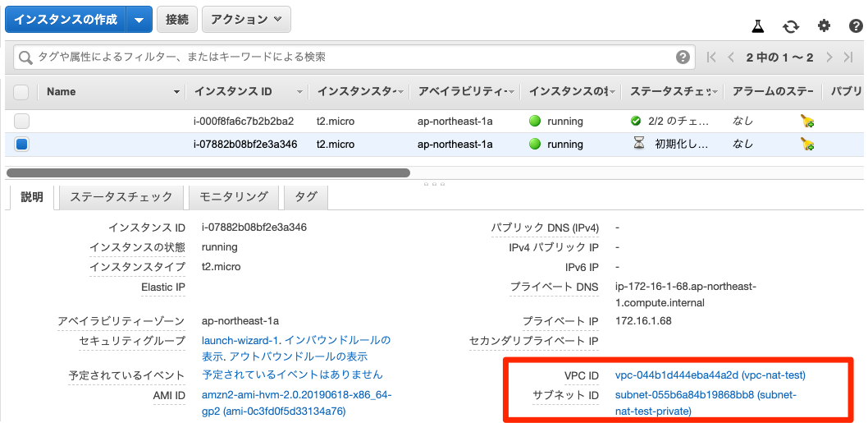Click the パブリ column header
Screen dimensions: 868x423
coord(847,91)
